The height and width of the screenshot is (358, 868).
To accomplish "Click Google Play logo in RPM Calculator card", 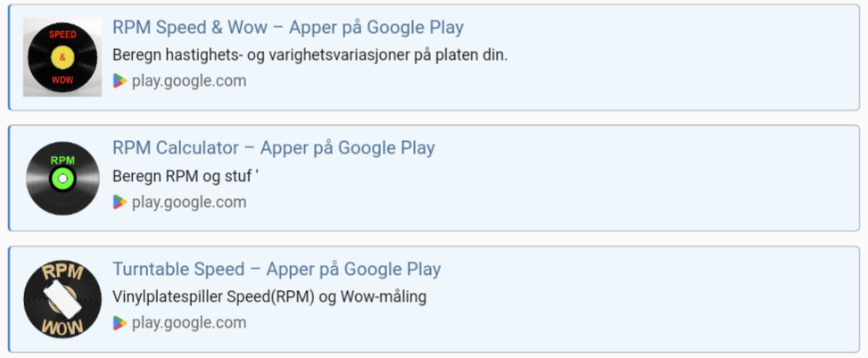I will click(x=120, y=203).
